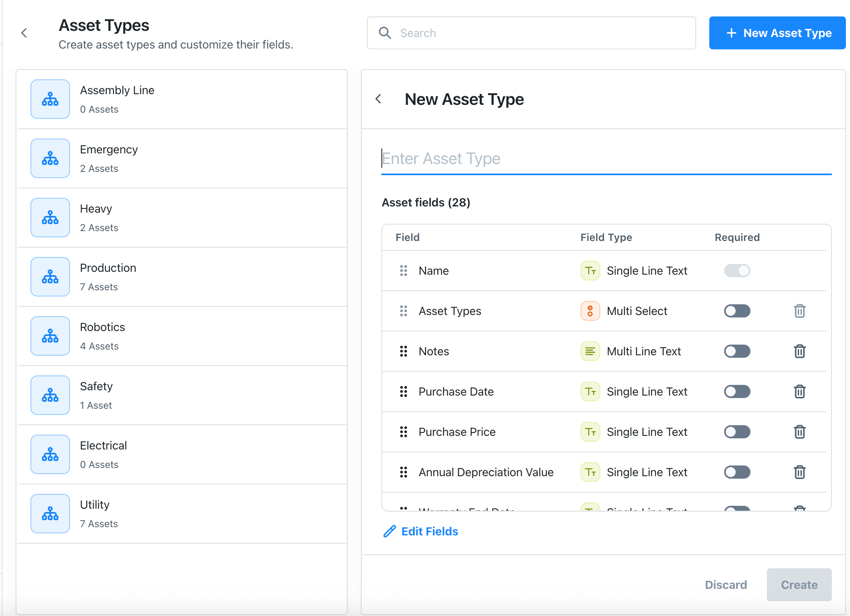850x616 pixels.
Task: Click the Required column header
Action: (x=737, y=237)
